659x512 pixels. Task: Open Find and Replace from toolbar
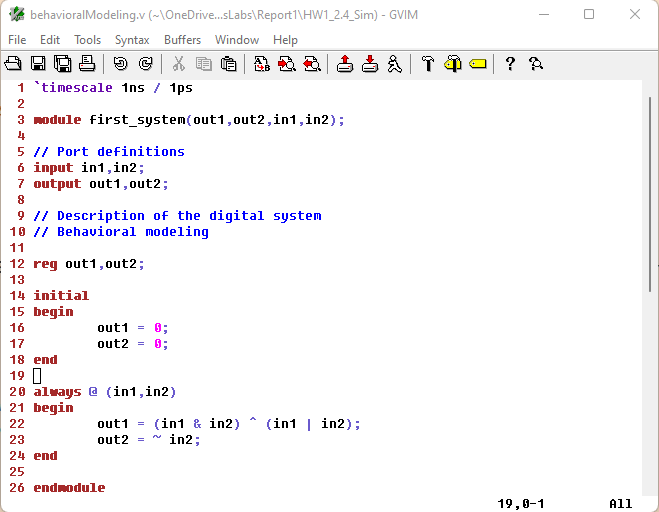click(262, 64)
